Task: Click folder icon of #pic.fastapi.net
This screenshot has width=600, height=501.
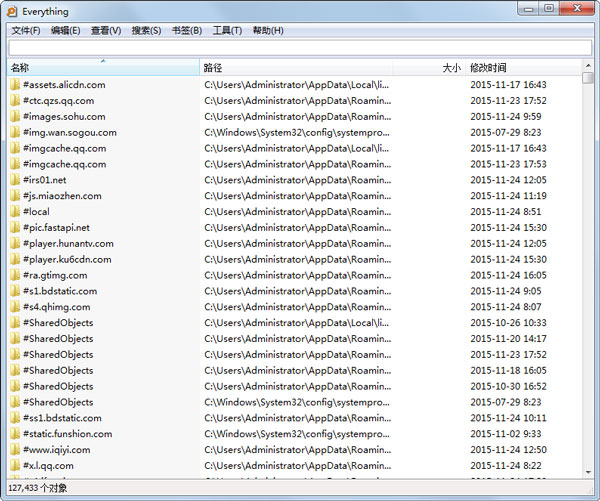Action: pyautogui.click(x=15, y=228)
